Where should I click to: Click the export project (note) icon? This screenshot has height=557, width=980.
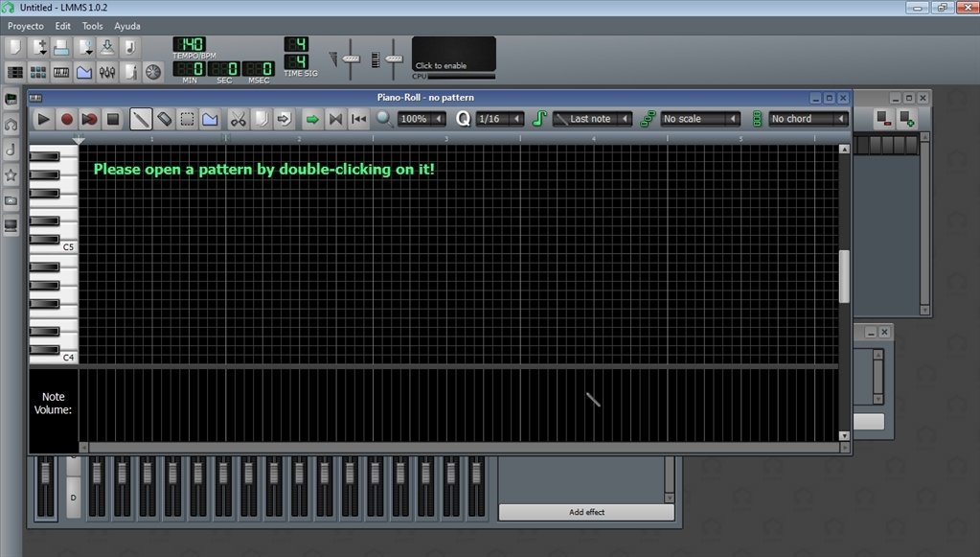[130, 47]
